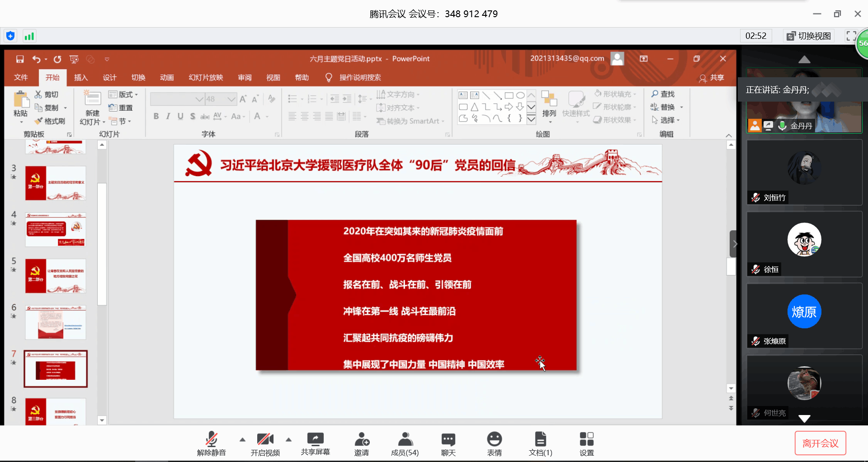The width and height of the screenshot is (868, 462).
Task: Click the fullscreen icon in meeting bar
Action: pos(851,36)
